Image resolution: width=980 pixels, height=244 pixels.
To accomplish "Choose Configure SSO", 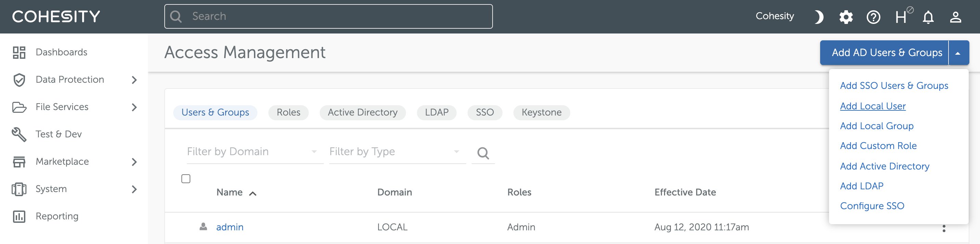I will 872,206.
